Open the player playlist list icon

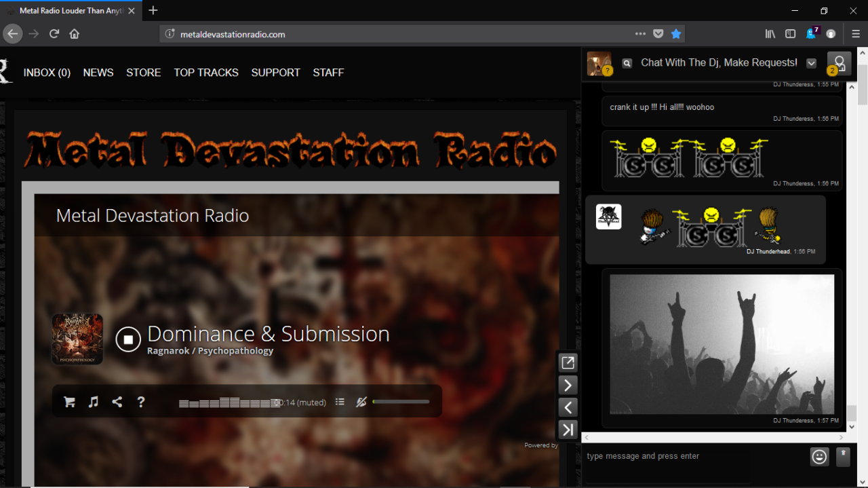[x=340, y=402]
